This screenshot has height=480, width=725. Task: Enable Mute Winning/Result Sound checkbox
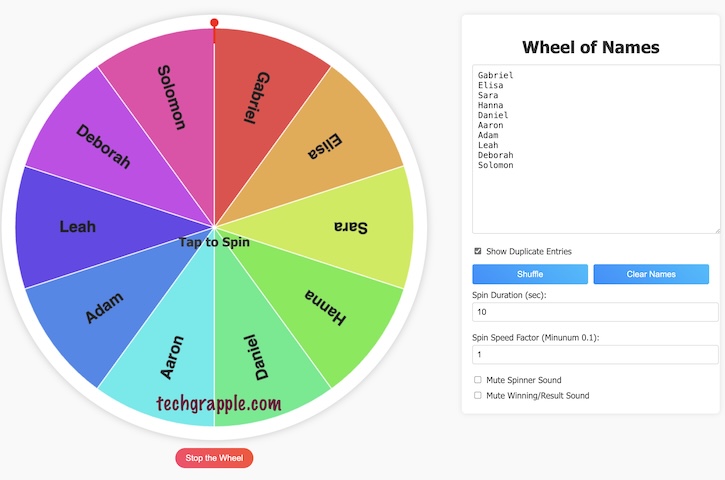[x=478, y=395]
